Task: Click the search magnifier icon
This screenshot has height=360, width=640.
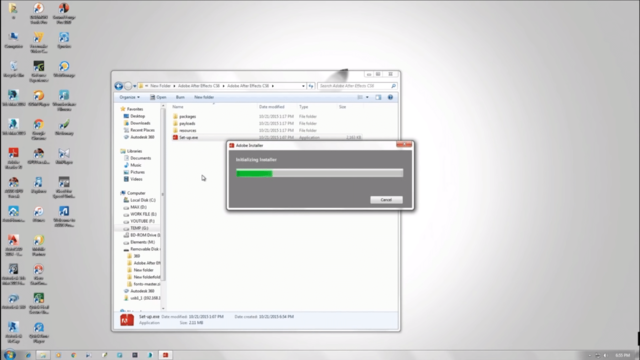Action: coord(393,86)
